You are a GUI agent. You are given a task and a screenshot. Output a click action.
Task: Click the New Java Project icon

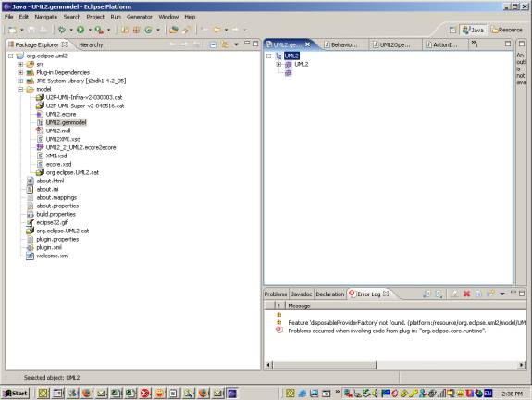click(x=125, y=30)
